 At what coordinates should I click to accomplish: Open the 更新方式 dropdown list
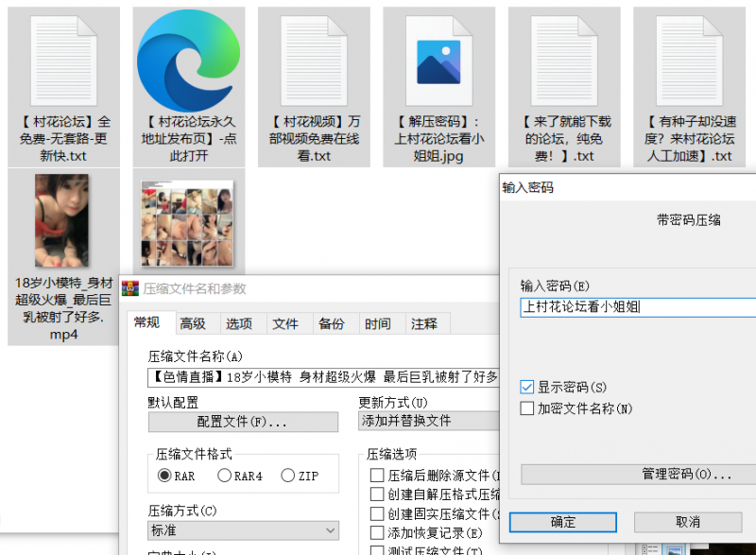pyautogui.click(x=430, y=421)
